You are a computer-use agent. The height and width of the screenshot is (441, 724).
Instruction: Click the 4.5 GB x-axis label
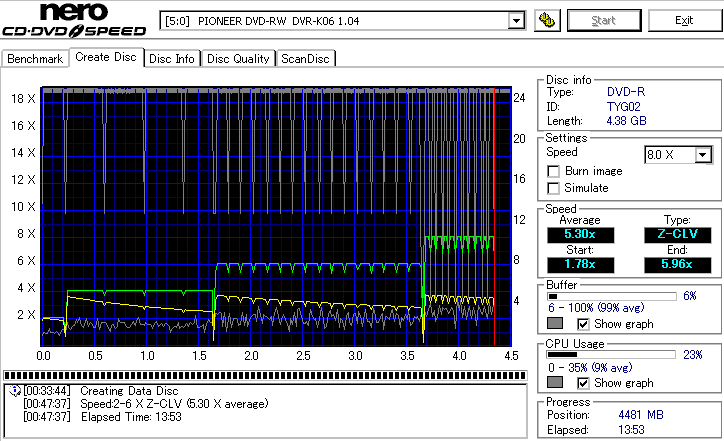[x=511, y=356]
